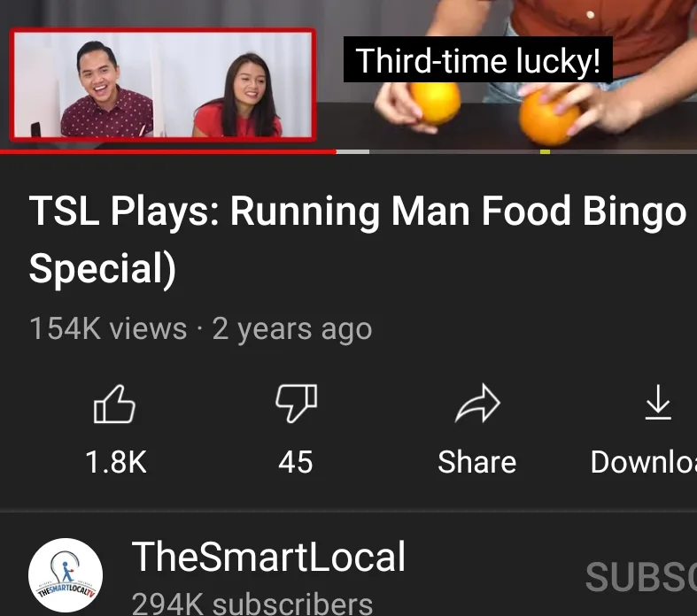The height and width of the screenshot is (616, 697).
Task: Click the 45 dislikes count
Action: point(296,462)
